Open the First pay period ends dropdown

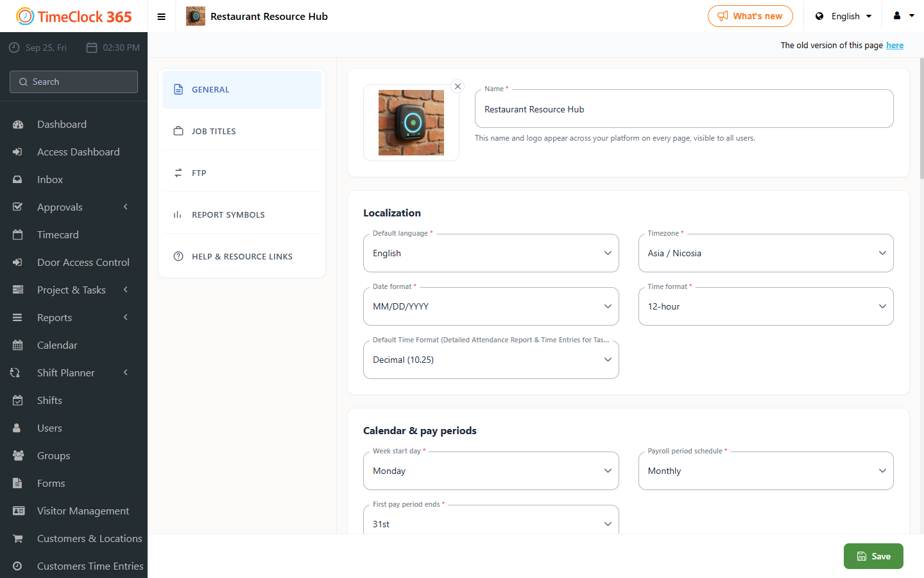(x=491, y=520)
